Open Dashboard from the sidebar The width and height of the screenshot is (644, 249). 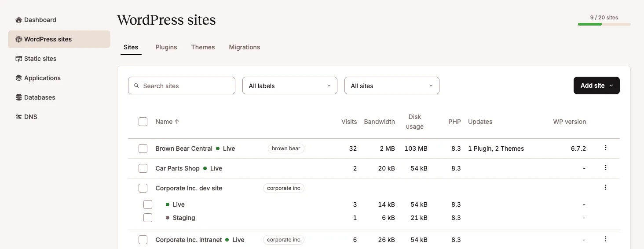[59, 20]
